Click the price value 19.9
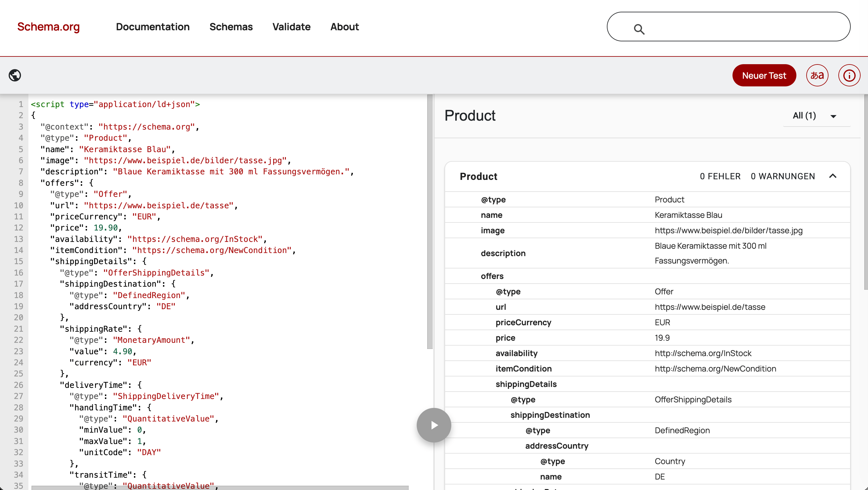Screen dimensions: 868x490 [x=662, y=338]
